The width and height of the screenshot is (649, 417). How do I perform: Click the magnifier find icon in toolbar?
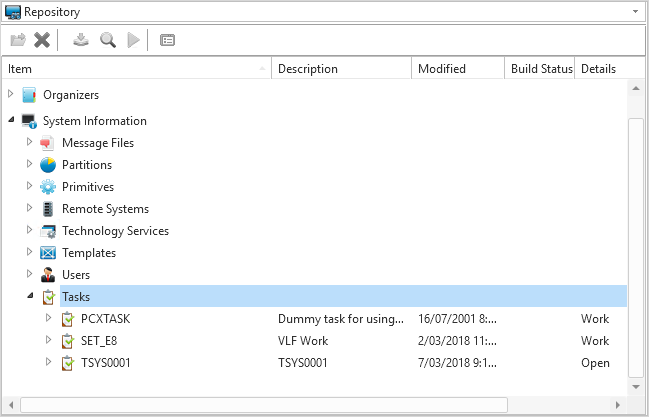click(x=108, y=40)
